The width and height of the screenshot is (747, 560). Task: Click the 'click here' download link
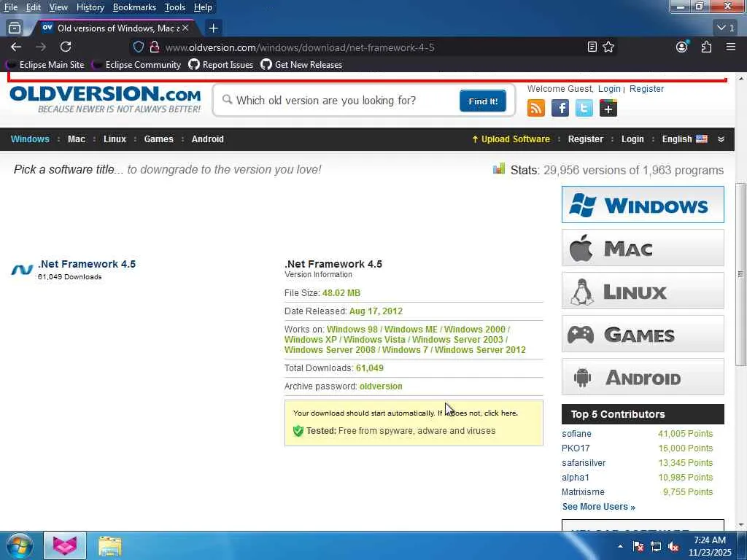500,413
